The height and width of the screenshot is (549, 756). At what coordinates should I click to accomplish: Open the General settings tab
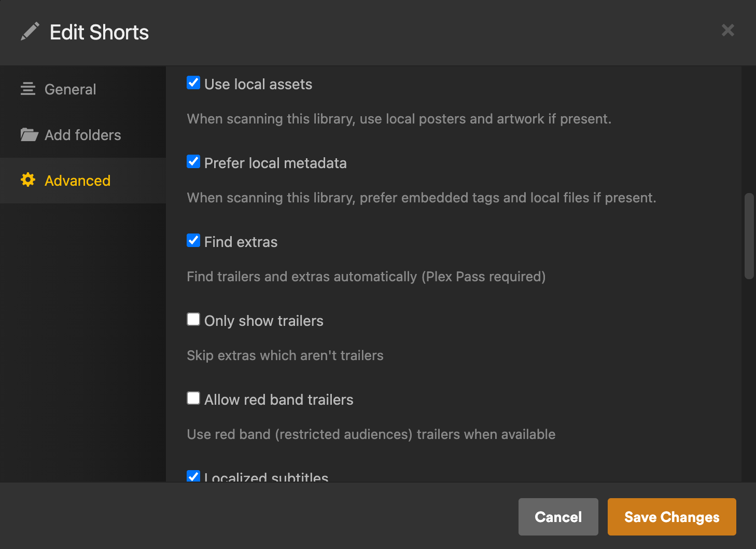[70, 89]
